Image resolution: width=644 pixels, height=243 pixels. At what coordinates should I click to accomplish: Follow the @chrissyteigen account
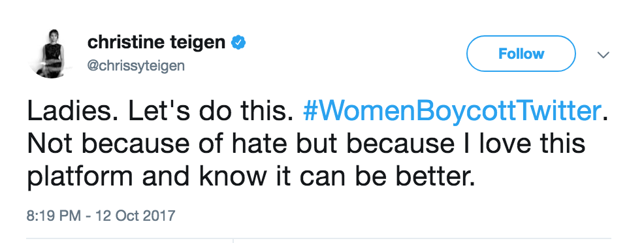coord(521,54)
